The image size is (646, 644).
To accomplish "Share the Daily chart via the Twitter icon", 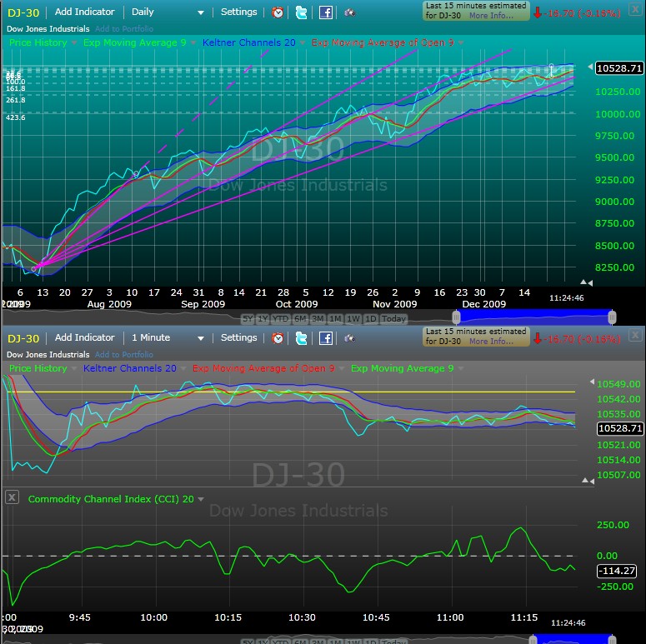I will (301, 12).
